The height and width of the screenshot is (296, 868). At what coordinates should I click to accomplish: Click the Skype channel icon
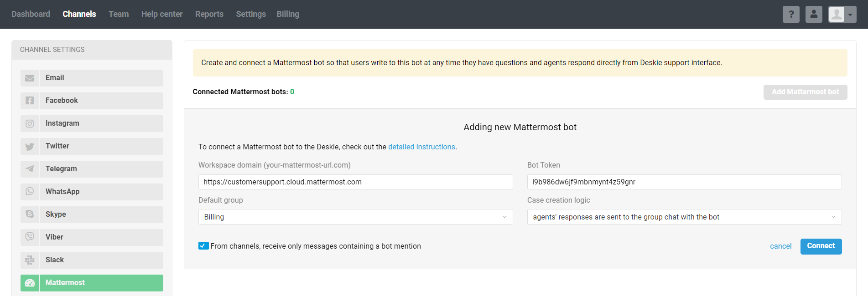(30, 214)
